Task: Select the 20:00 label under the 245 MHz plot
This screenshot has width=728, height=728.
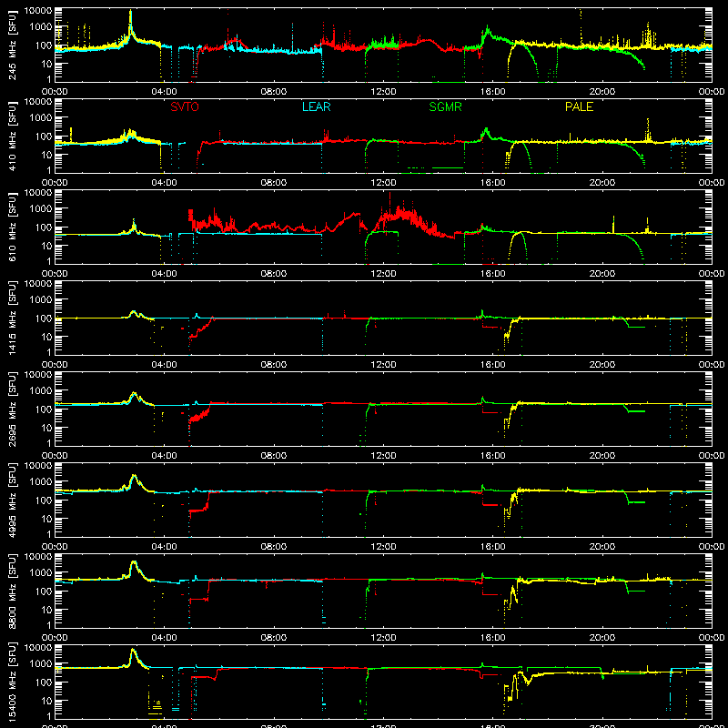Action: [602, 92]
